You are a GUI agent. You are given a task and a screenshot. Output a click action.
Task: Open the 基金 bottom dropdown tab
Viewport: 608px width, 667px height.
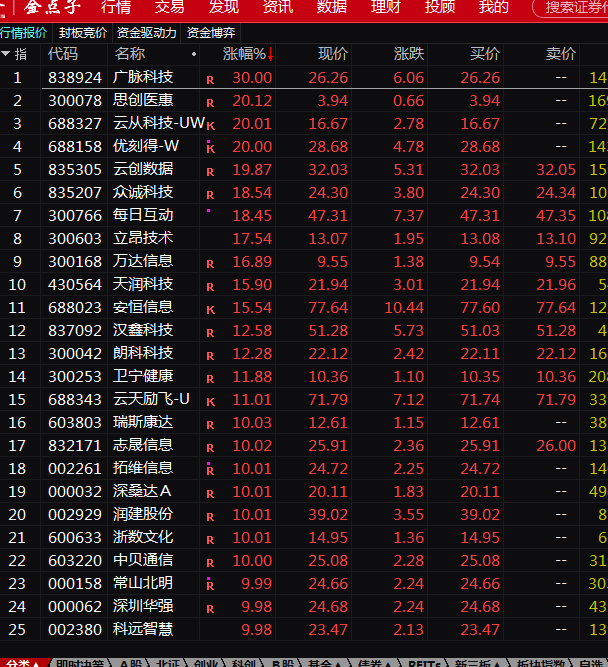click(x=325, y=663)
